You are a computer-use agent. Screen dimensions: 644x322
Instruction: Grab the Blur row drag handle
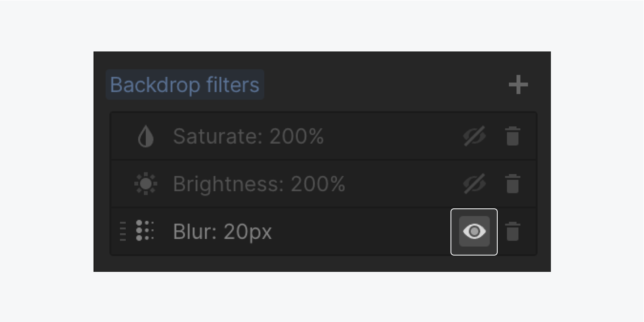coord(123,232)
